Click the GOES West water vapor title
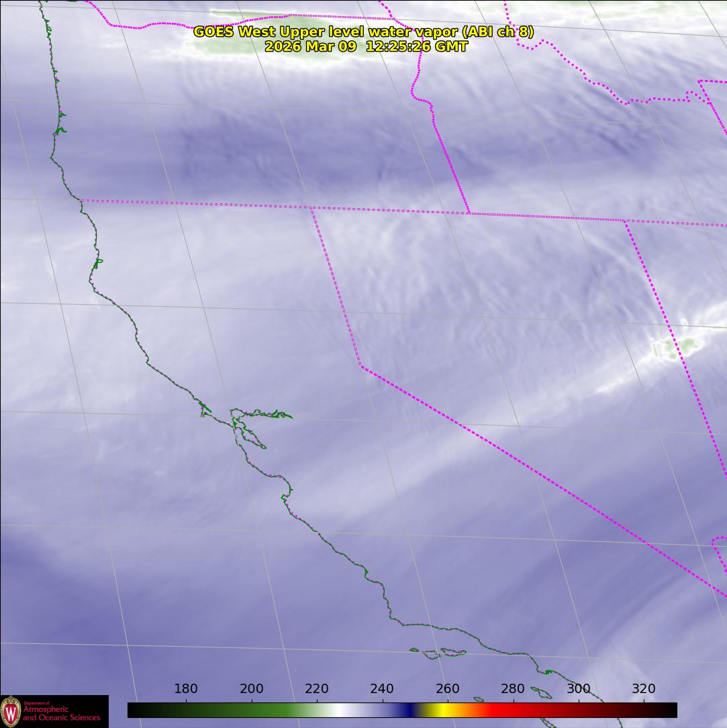 (x=363, y=32)
